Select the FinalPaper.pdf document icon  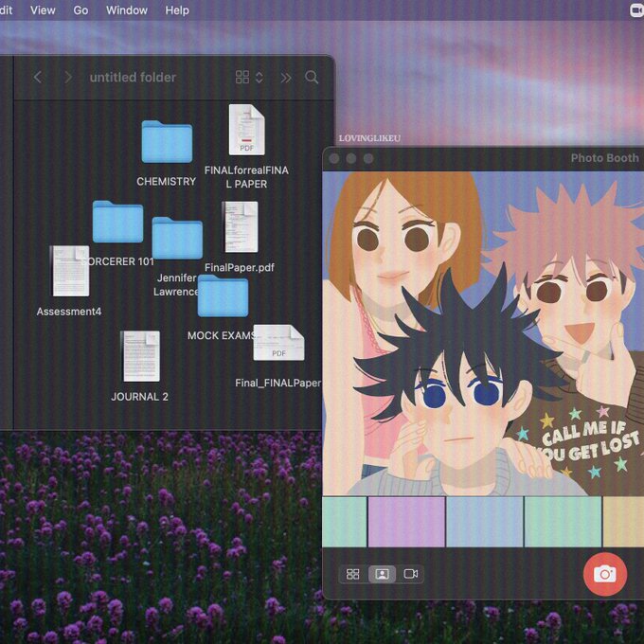pyautogui.click(x=240, y=226)
